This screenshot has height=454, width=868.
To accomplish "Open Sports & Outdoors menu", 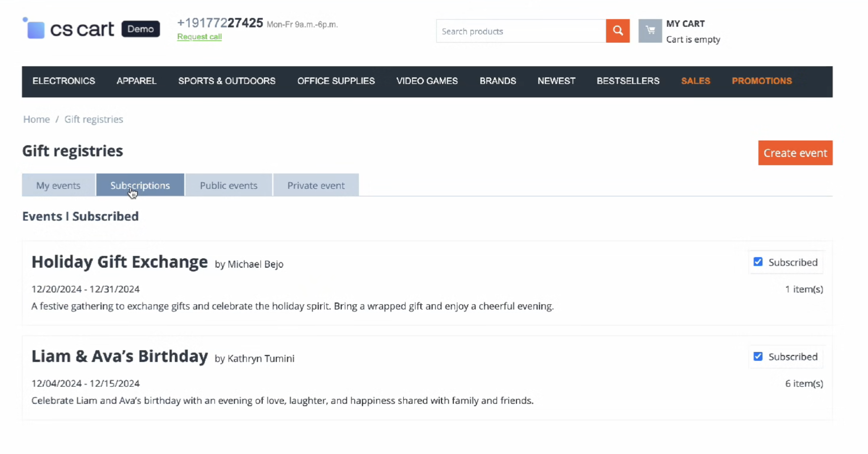I will click(x=227, y=81).
